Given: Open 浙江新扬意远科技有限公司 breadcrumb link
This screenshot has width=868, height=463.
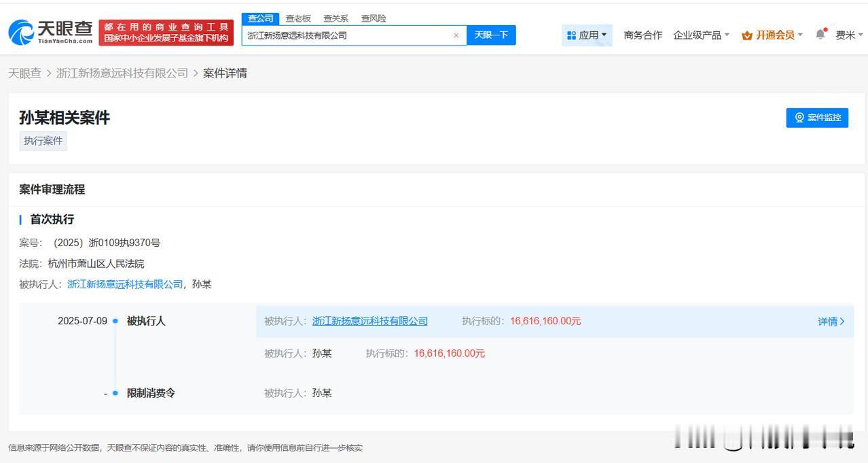Looking at the screenshot, I should (122, 73).
